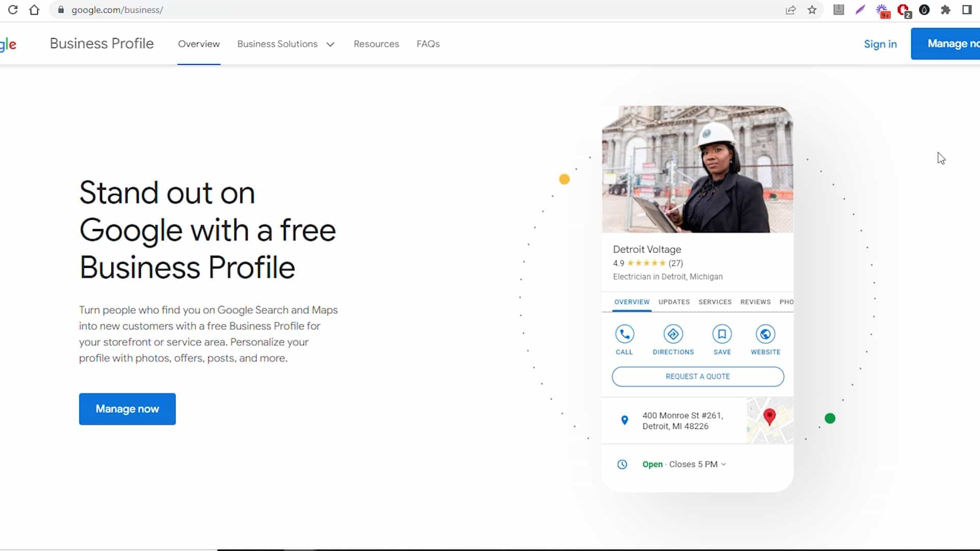980x551 pixels.
Task: Open the Resources nav item
Action: pyautogui.click(x=376, y=44)
